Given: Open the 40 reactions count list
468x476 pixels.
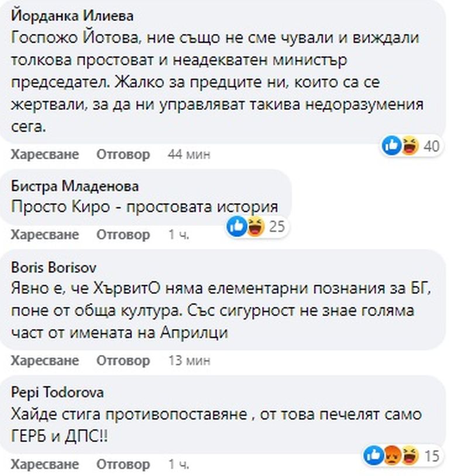Looking at the screenshot, I should [x=431, y=145].
